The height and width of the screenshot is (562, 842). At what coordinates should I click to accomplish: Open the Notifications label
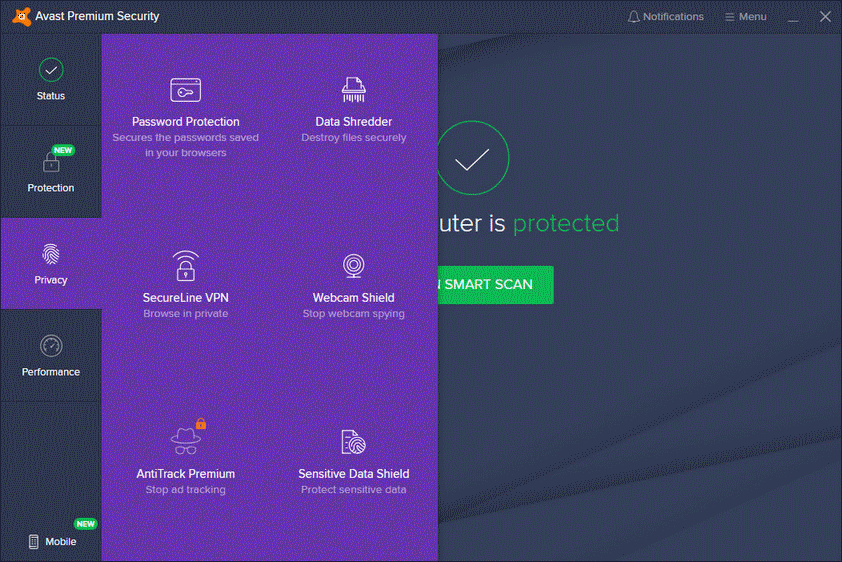[x=673, y=17]
